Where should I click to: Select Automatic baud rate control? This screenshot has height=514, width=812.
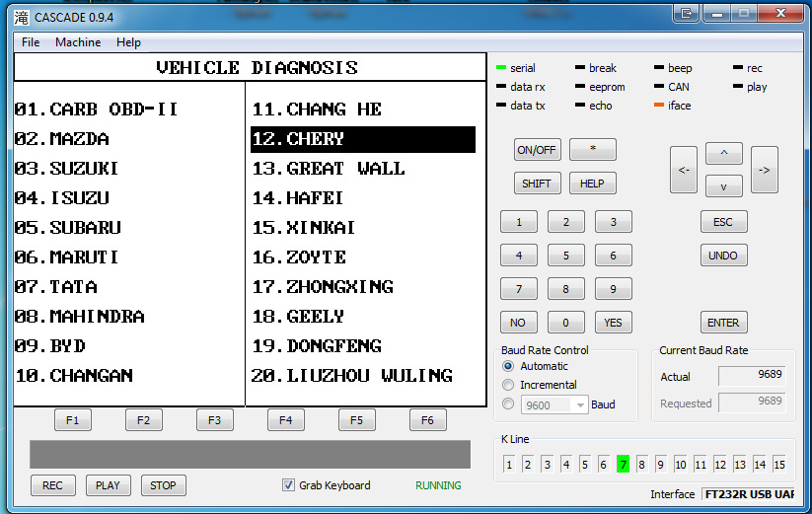tap(508, 366)
